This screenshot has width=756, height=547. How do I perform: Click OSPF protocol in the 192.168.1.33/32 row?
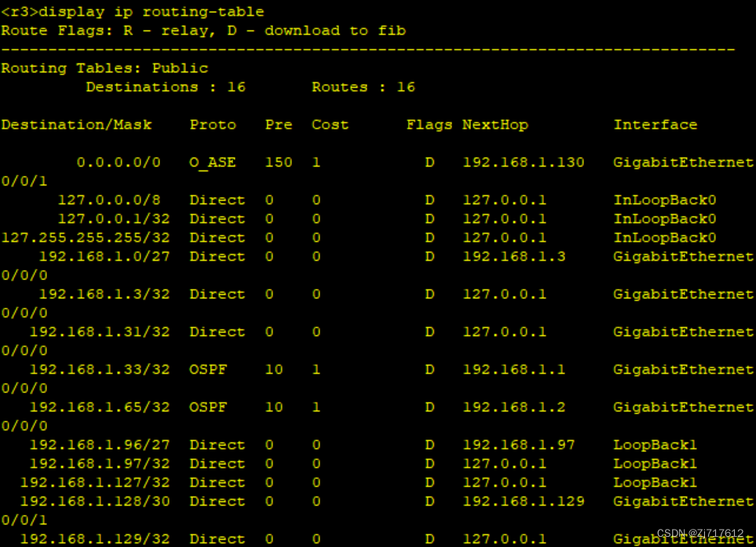point(208,370)
